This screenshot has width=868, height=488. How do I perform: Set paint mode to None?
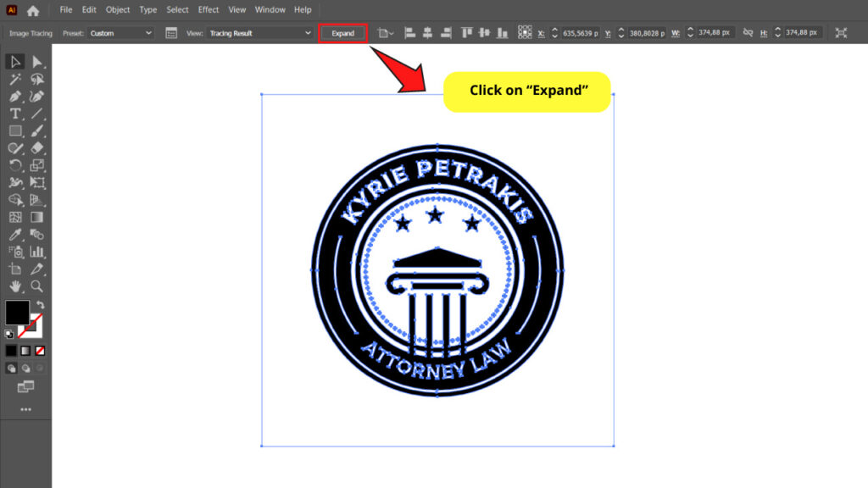click(x=40, y=351)
